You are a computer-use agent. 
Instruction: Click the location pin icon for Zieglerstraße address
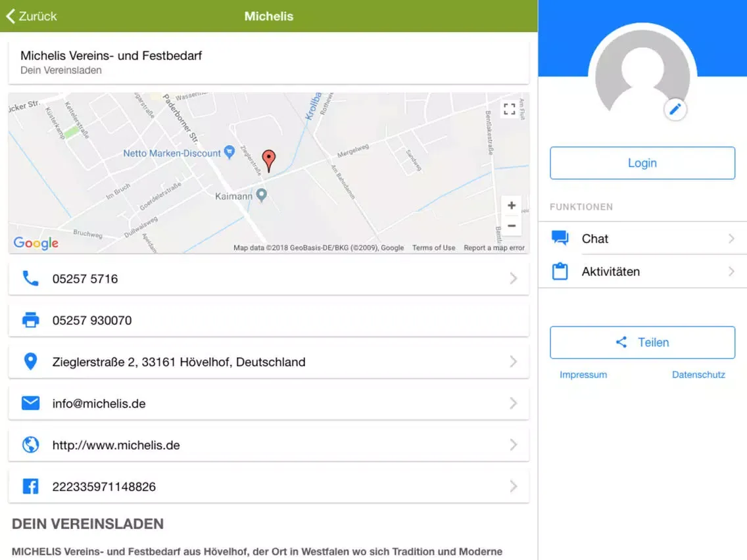pos(30,362)
